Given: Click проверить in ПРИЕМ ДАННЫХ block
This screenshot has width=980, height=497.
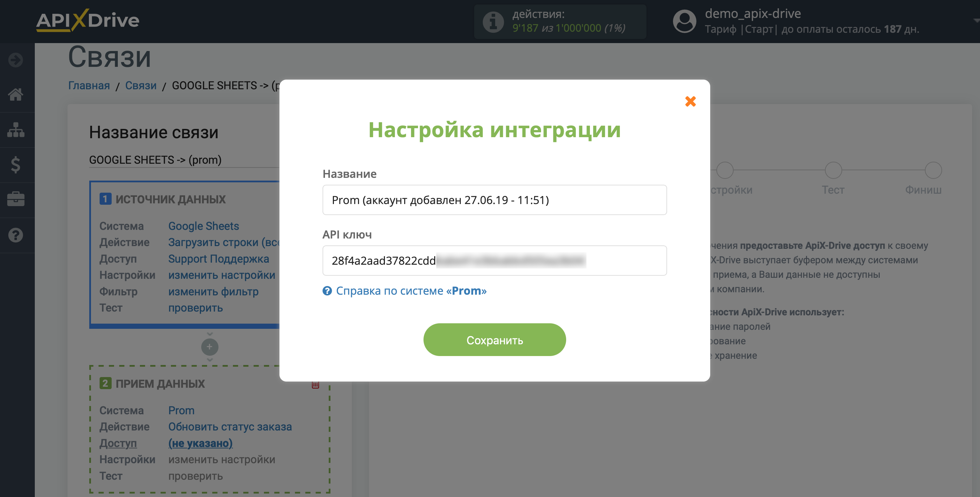Looking at the screenshot, I should point(195,476).
